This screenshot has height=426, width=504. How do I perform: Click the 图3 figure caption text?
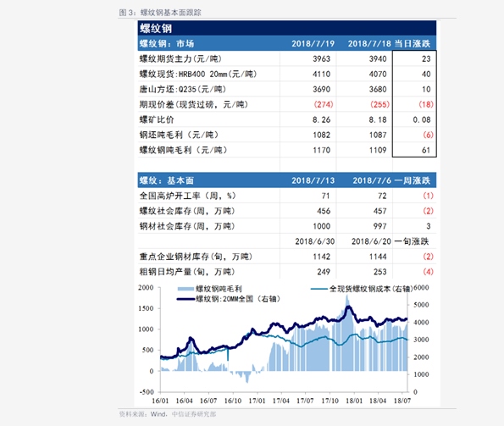pyautogui.click(x=160, y=13)
